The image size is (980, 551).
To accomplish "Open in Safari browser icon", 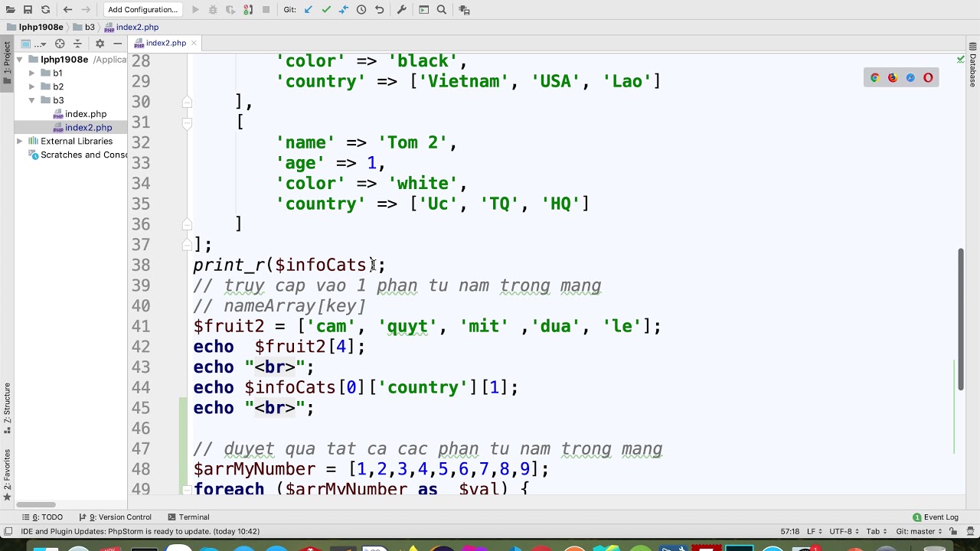I will [x=910, y=77].
